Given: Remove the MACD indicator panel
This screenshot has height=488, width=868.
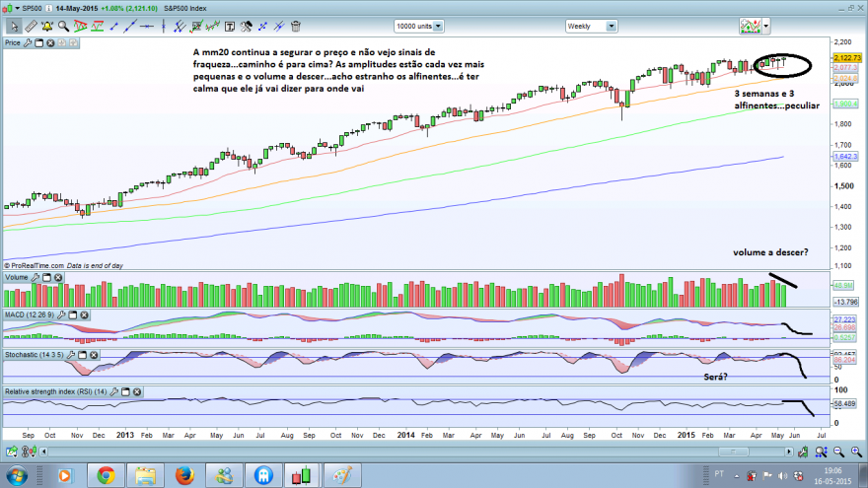Looking at the screenshot, I should [84, 314].
